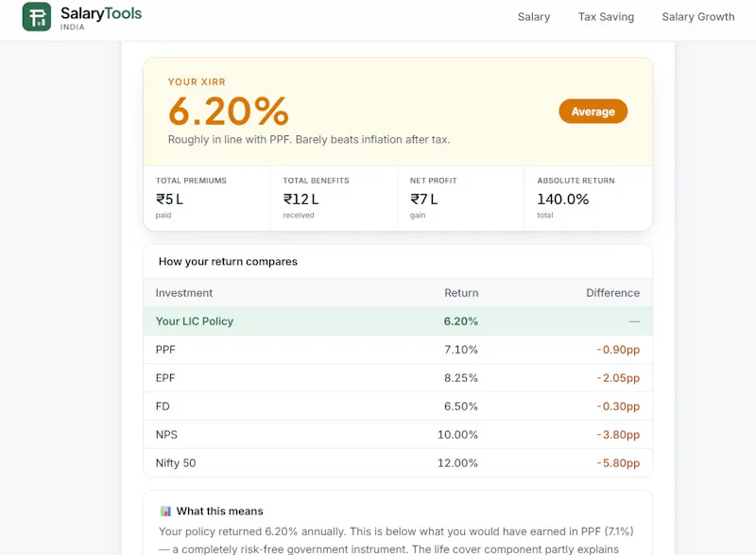Click the Total Benefits ₹12 L value
The width and height of the screenshot is (756, 555).
pyautogui.click(x=301, y=199)
